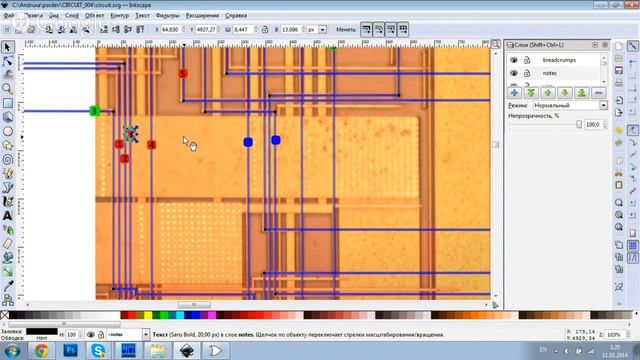
Task: Open the units px dropdown
Action: (x=322, y=29)
